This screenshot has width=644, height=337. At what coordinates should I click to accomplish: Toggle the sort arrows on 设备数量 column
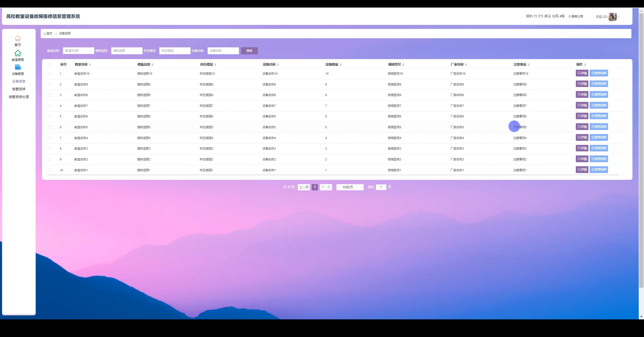341,64
